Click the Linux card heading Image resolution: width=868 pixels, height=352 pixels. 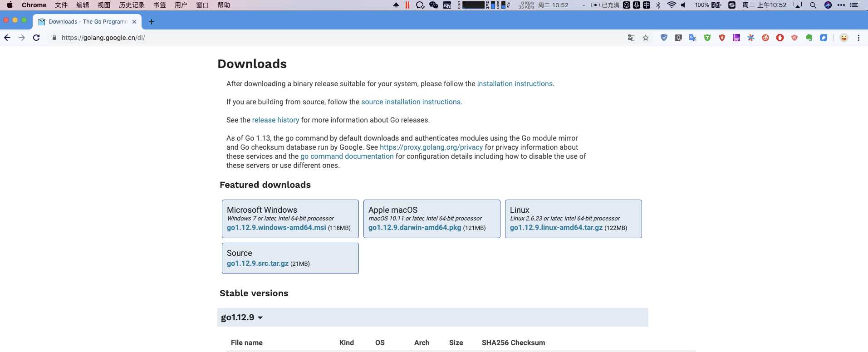tap(520, 210)
